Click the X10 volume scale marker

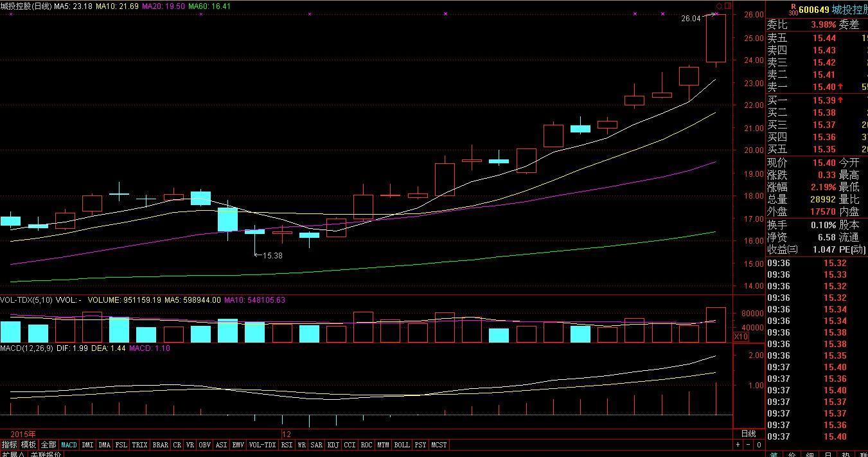pos(740,337)
